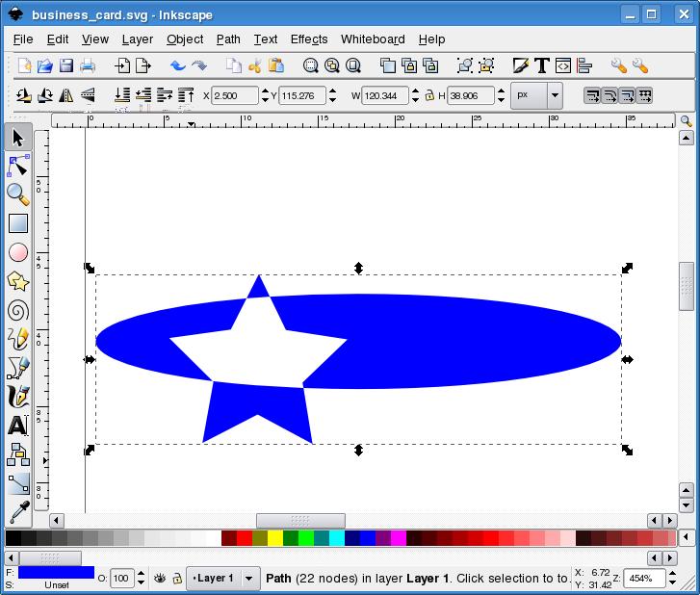Choose the Star polygon tool
Image resolution: width=700 pixels, height=595 pixels.
(18, 281)
